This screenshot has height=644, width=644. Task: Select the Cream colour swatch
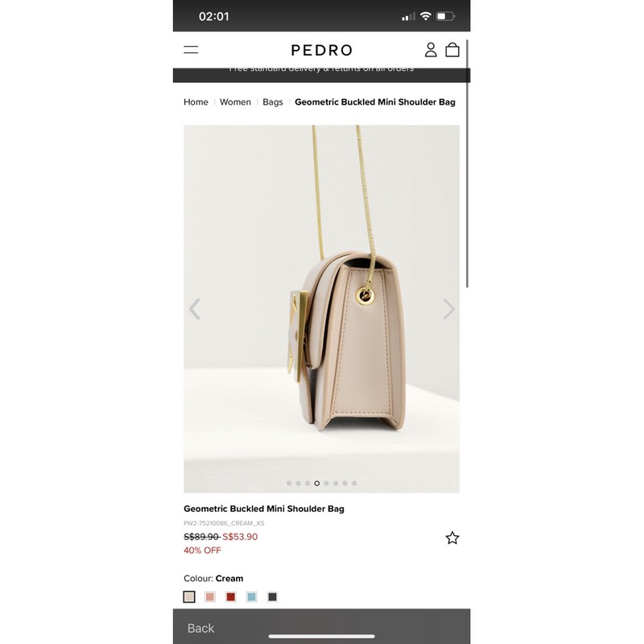189,597
